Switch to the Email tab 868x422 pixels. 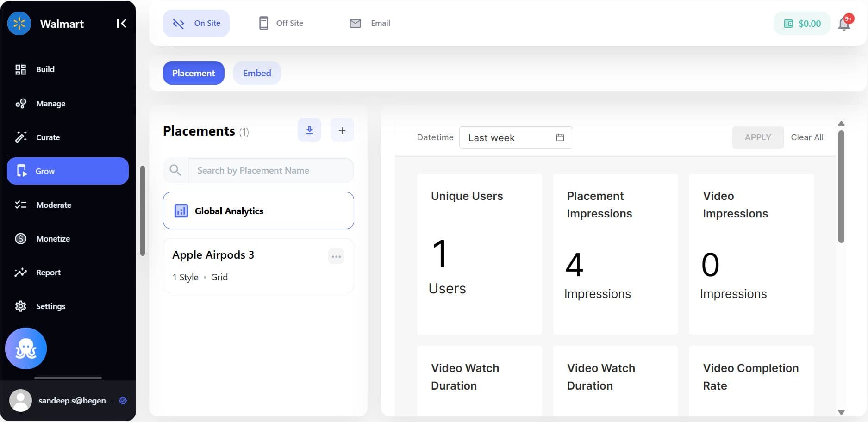point(370,23)
